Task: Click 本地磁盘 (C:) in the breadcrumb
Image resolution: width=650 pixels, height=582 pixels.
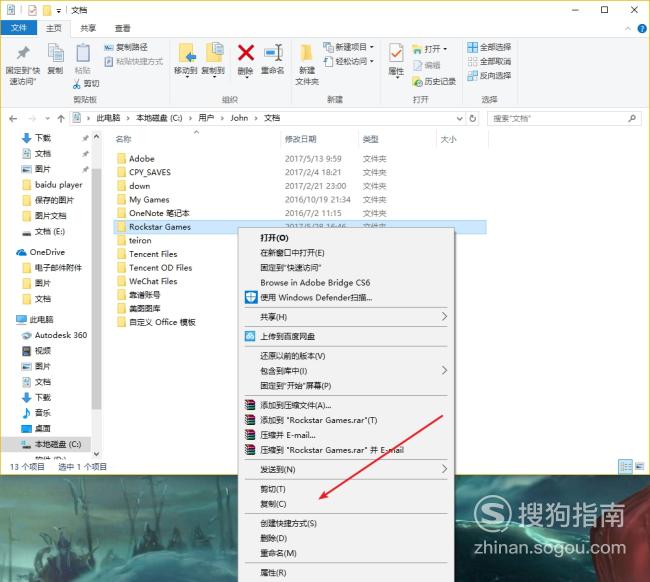Action: [159, 118]
